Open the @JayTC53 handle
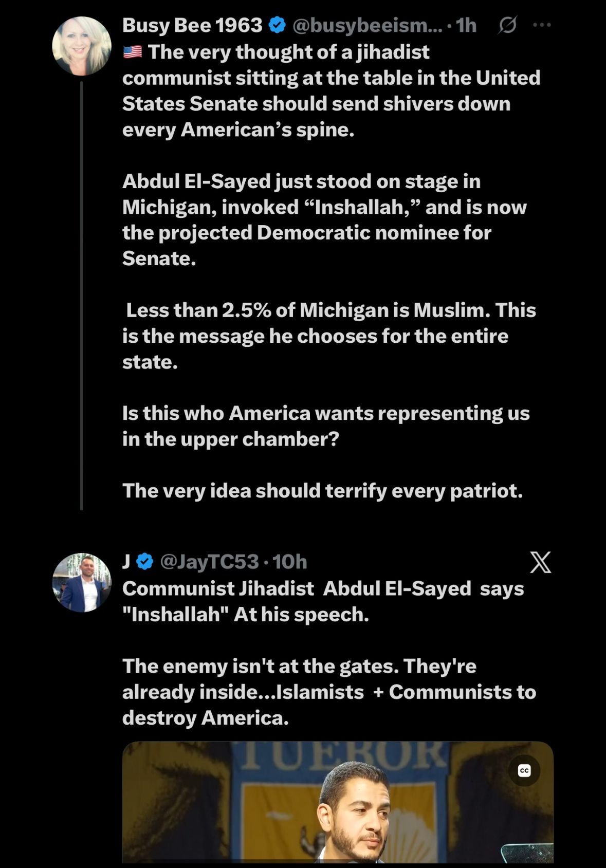 tap(209, 562)
